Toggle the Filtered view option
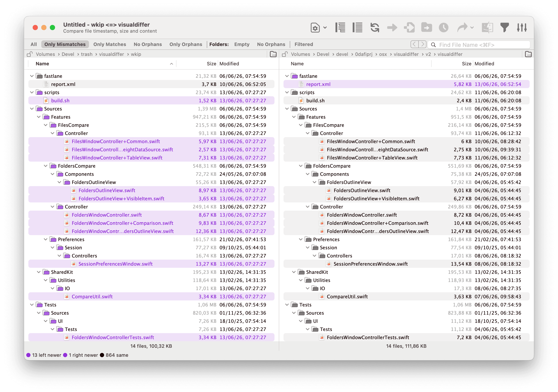 pyautogui.click(x=304, y=44)
